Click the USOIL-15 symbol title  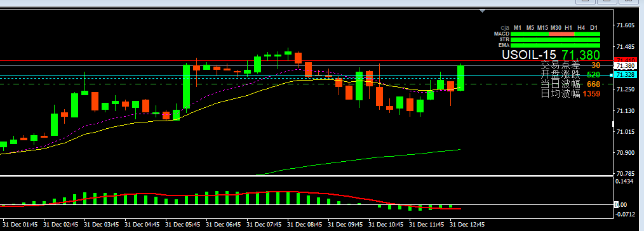click(x=529, y=55)
